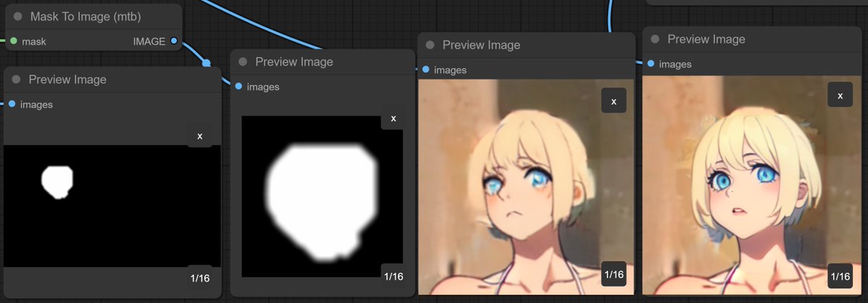Select title of frowning girl Preview node

click(481, 45)
